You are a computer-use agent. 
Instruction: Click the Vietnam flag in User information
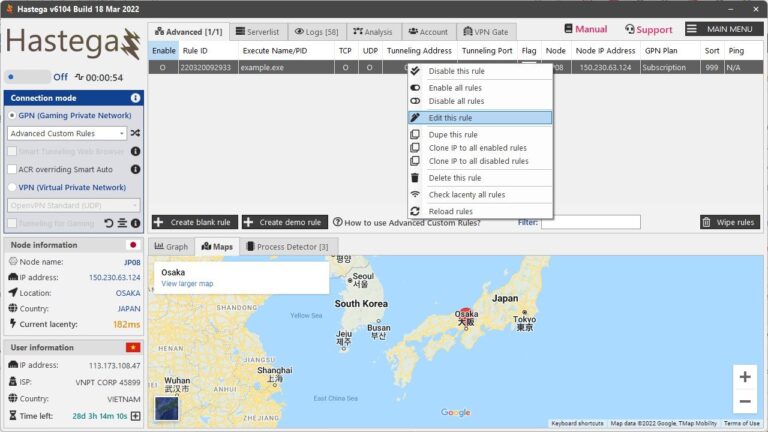(x=133, y=347)
